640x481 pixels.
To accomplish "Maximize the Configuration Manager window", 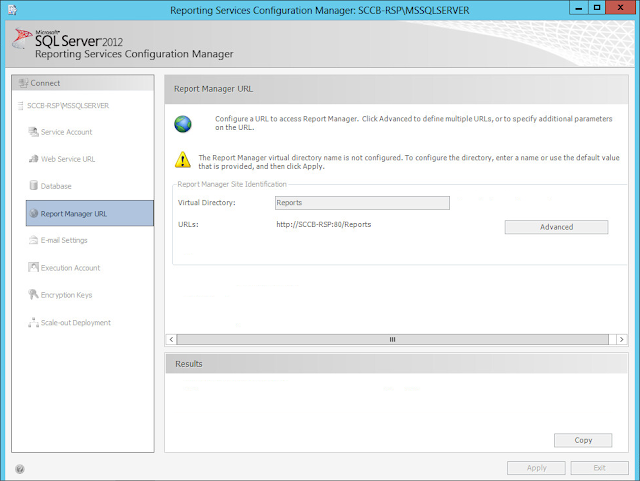I will click(597, 8).
